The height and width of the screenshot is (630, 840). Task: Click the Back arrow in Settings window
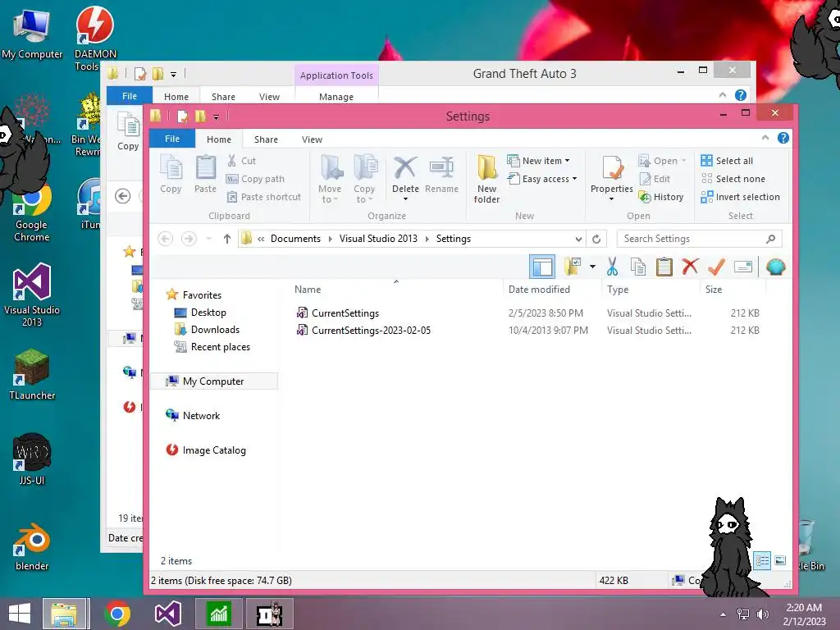tap(165, 239)
